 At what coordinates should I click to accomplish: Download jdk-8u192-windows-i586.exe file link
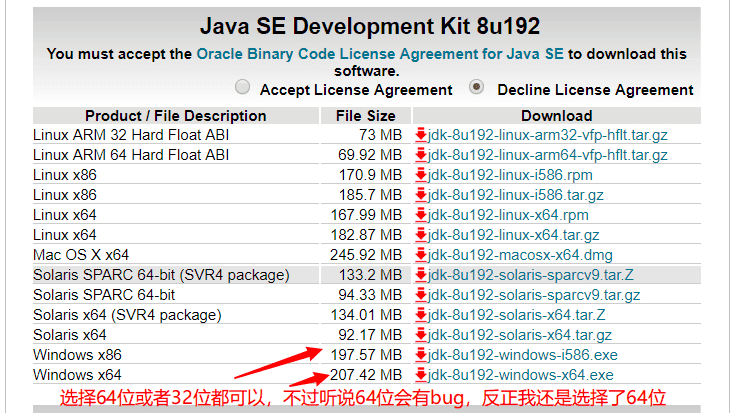[523, 355]
